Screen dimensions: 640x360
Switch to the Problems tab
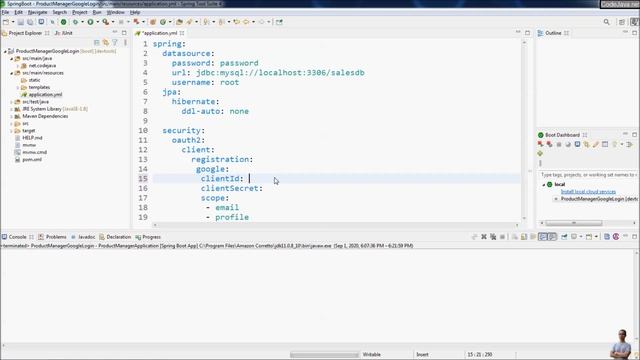pyautogui.click(x=52, y=237)
